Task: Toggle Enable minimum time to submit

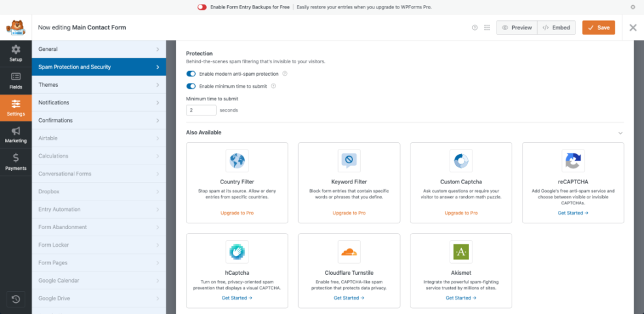Action: click(191, 86)
